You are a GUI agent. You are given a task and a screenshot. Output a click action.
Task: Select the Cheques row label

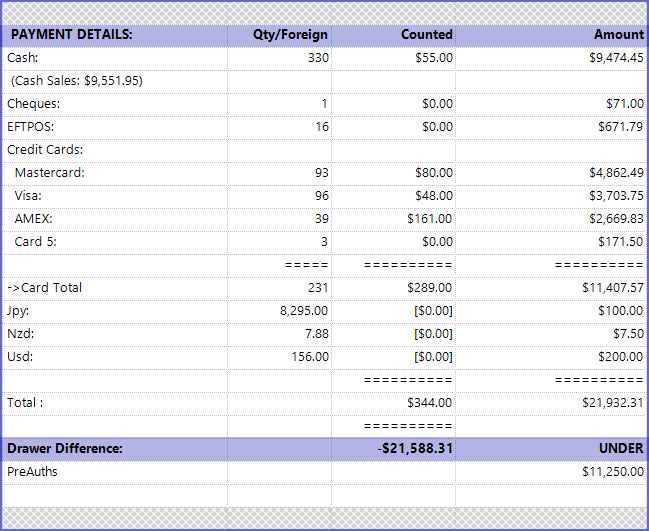(x=34, y=104)
